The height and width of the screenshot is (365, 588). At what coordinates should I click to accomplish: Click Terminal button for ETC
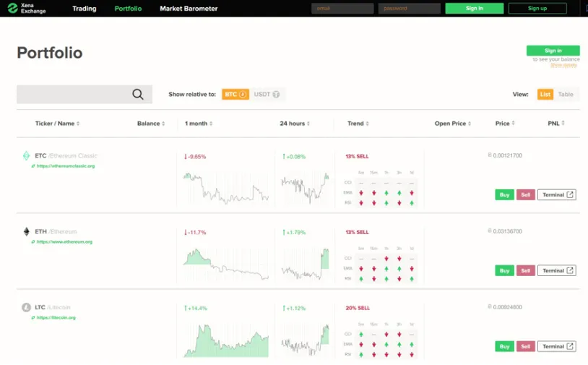(x=557, y=194)
